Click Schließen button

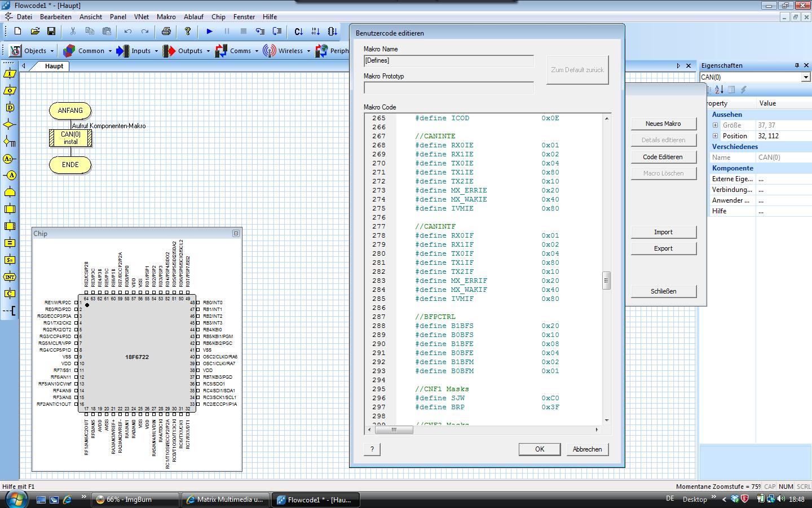[663, 291]
